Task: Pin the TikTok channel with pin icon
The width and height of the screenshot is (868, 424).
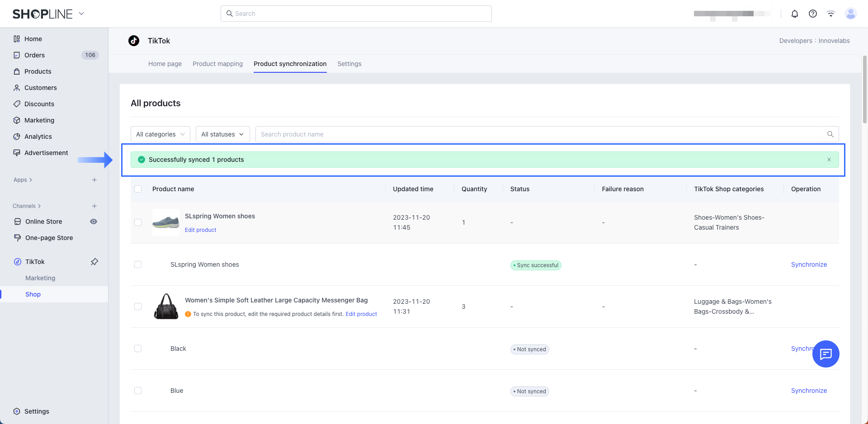Action: (x=94, y=262)
